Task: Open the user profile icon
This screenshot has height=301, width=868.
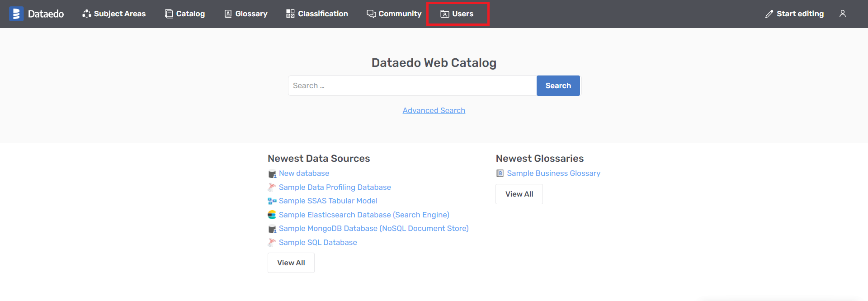Action: tap(843, 14)
